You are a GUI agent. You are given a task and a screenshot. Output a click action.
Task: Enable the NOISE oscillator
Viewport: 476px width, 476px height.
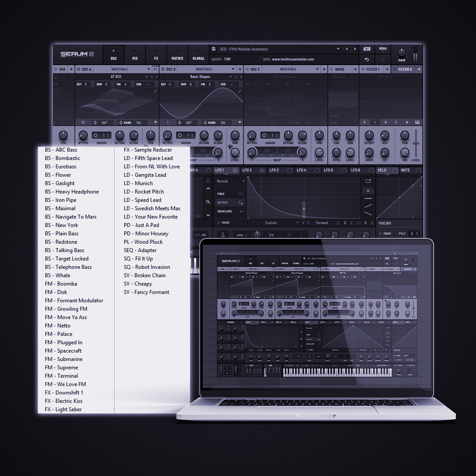[331, 69]
